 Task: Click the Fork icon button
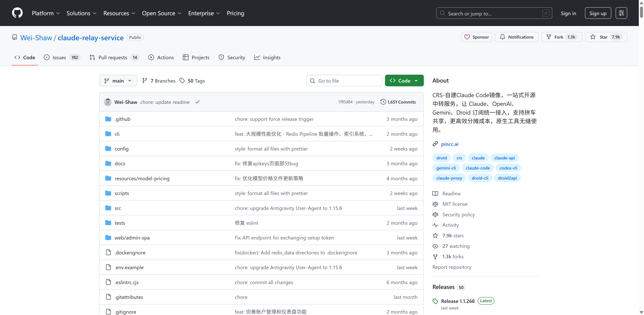tap(549, 37)
